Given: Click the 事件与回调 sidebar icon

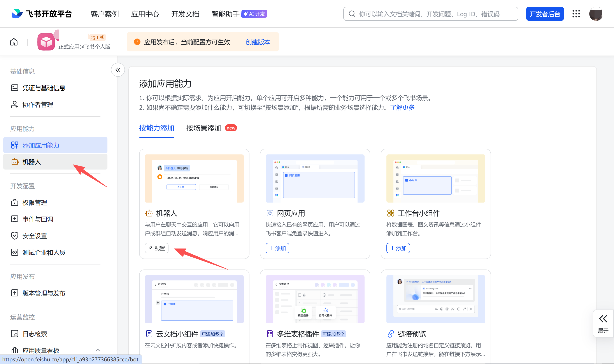Looking at the screenshot, I should [x=14, y=219].
